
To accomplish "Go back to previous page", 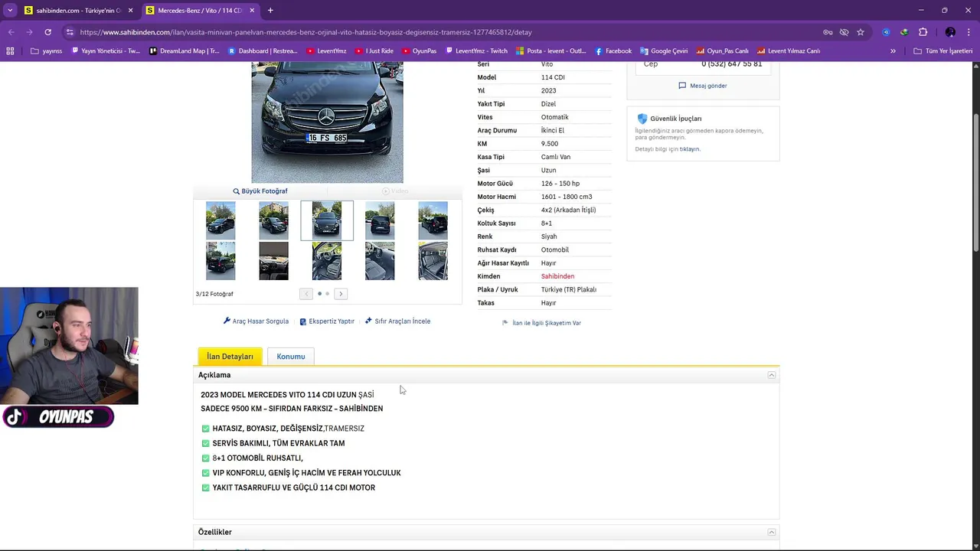I will tap(11, 32).
